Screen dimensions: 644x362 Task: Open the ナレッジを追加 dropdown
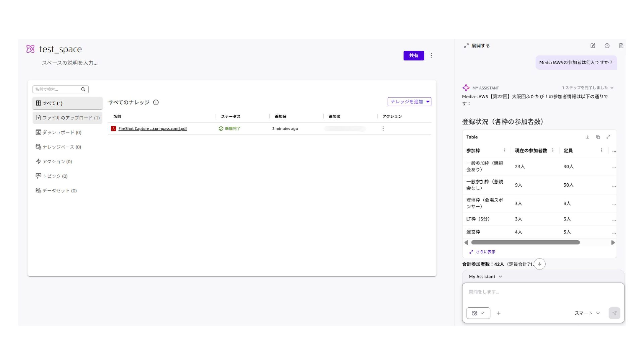[409, 102]
